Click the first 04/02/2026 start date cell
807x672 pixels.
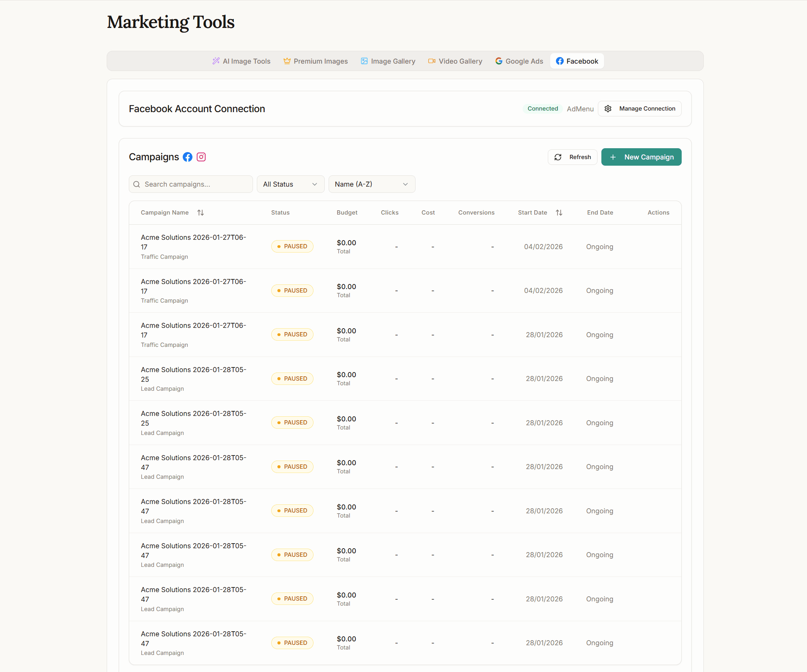pos(543,247)
